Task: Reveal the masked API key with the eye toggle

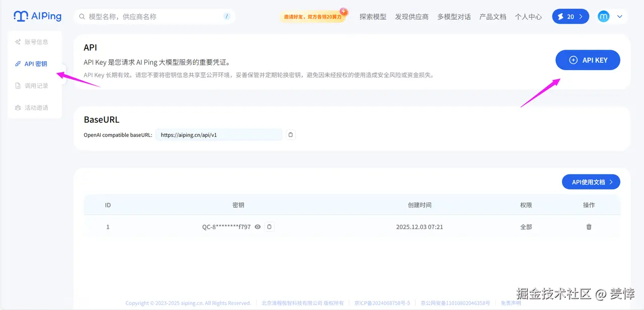Action: [x=257, y=227]
